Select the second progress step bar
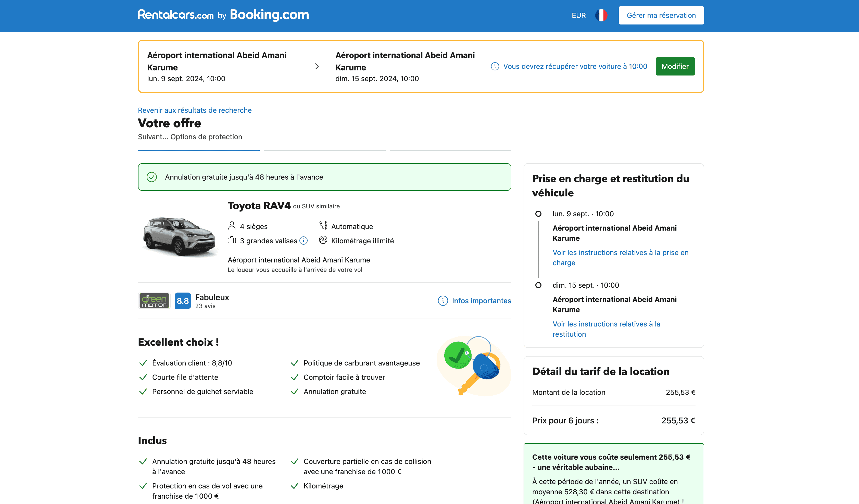859x504 pixels. [324, 150]
